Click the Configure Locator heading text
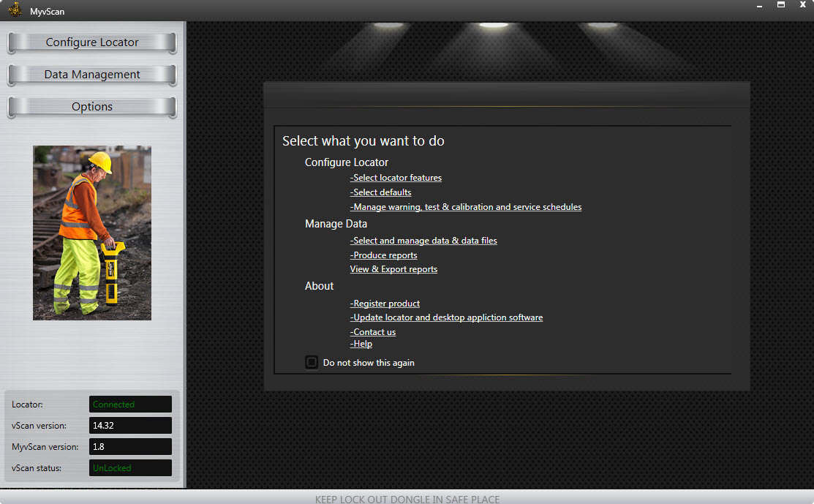 pos(346,162)
